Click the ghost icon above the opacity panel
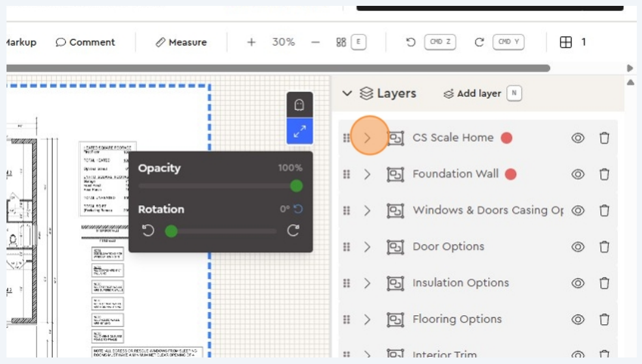Screen dimensions: 642x364 pos(300,105)
